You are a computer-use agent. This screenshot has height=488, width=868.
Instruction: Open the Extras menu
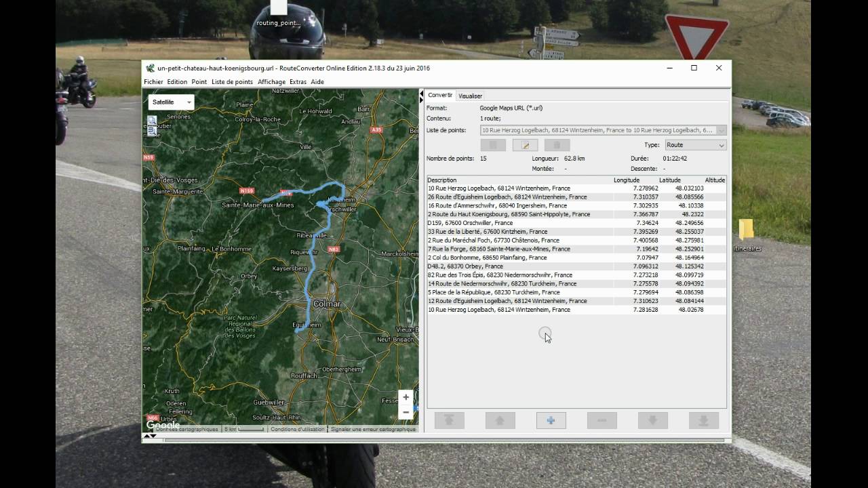[298, 82]
